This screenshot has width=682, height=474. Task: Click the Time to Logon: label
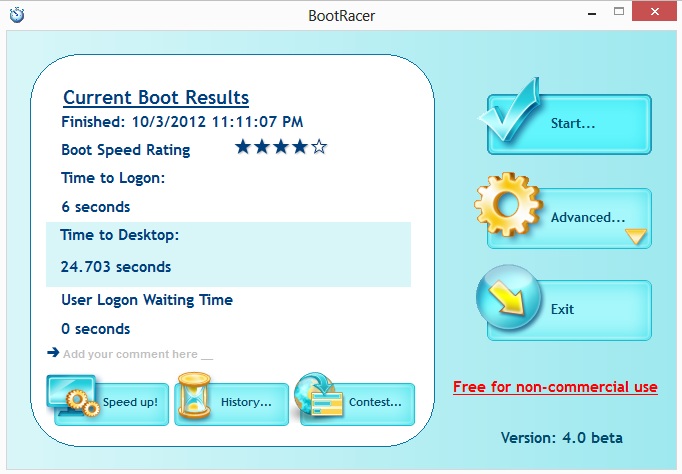[x=113, y=178]
